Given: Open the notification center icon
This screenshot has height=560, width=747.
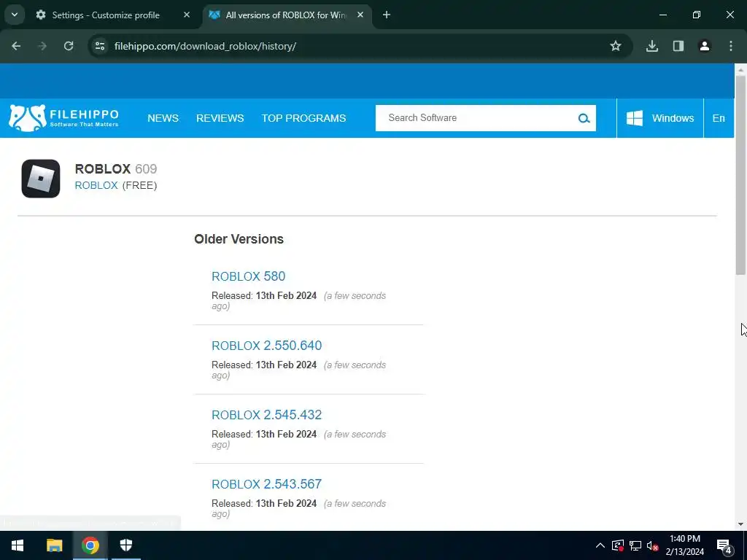Looking at the screenshot, I should (724, 546).
